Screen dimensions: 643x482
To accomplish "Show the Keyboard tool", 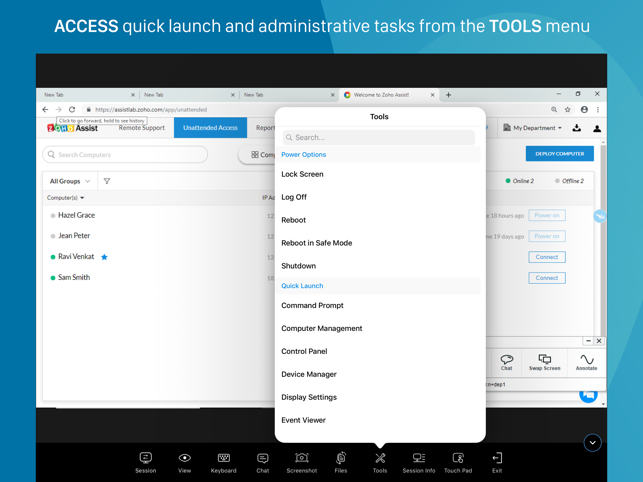I will point(223,462).
